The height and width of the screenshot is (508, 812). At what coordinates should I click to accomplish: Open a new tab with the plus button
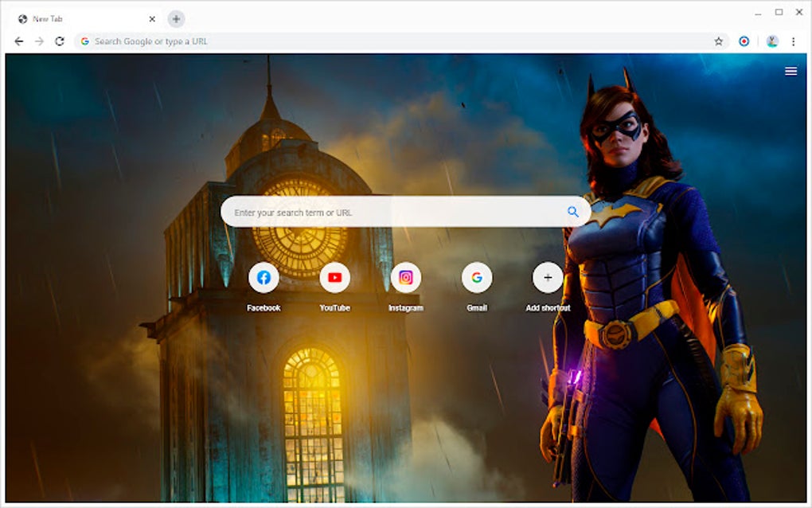pyautogui.click(x=176, y=19)
